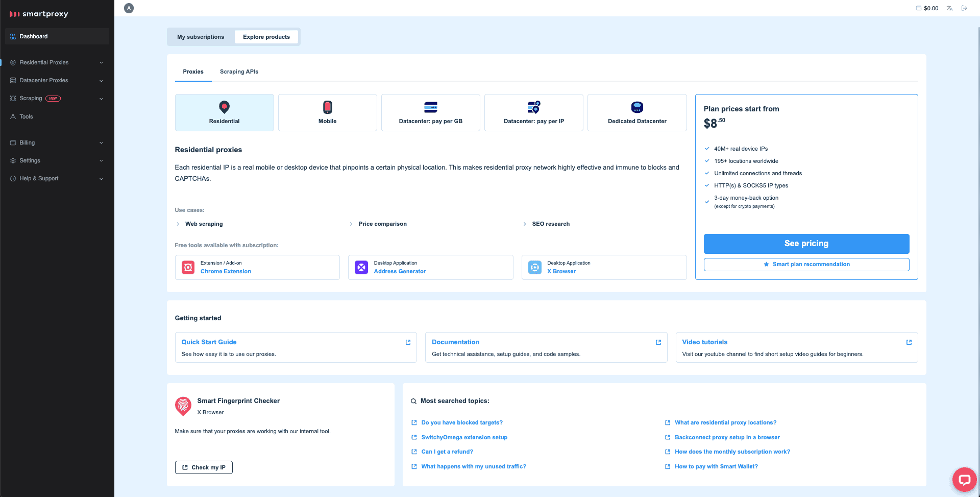Select the Dedicated Datacenter product card
This screenshot has width=980, height=497.
(x=637, y=112)
